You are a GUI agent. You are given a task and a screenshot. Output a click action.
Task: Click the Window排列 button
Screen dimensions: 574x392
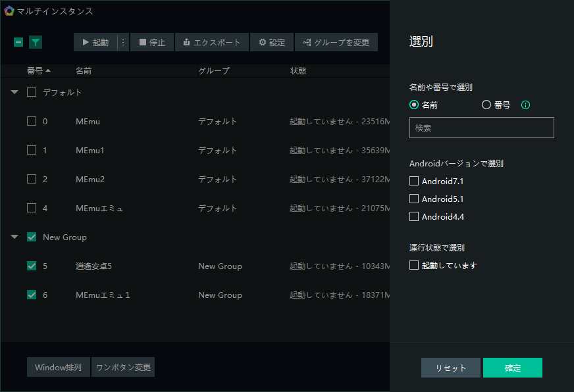tap(58, 367)
